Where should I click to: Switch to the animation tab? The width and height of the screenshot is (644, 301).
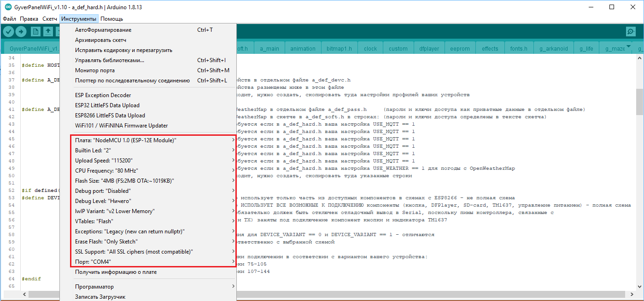[303, 48]
